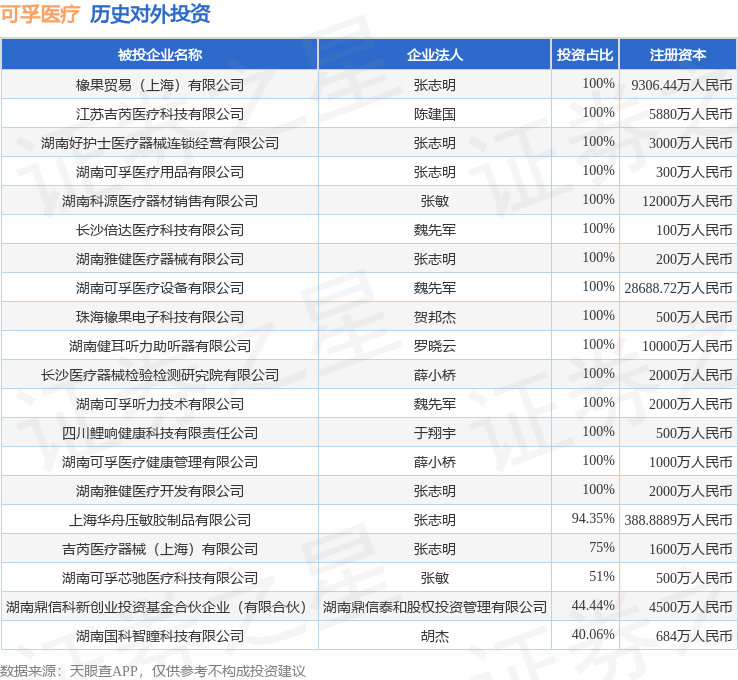This screenshot has height=680, width=738.
Task: Open 长沙医疗器械检验检测研究院有限公司 entry
Action: click(160, 375)
